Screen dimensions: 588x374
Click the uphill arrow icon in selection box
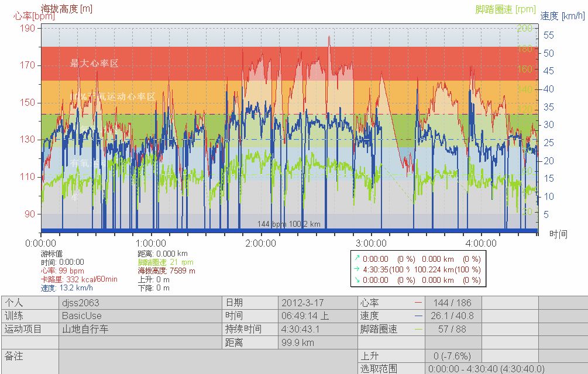357,258
